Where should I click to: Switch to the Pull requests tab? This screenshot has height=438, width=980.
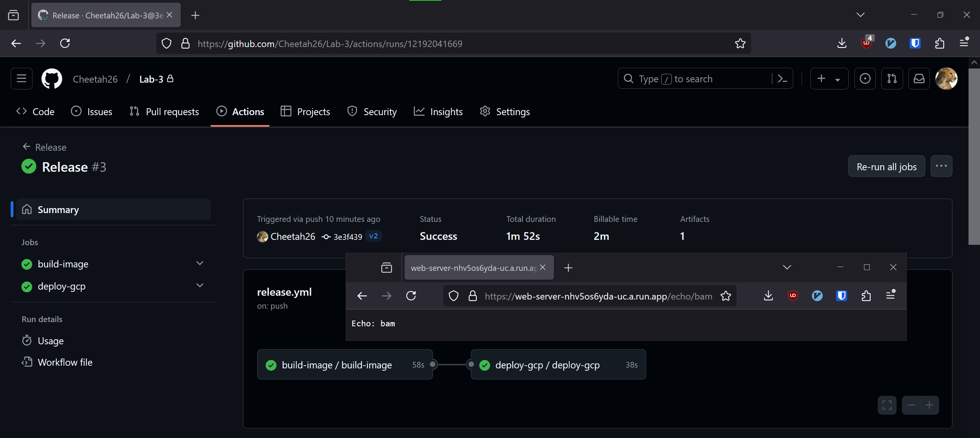pos(165,112)
